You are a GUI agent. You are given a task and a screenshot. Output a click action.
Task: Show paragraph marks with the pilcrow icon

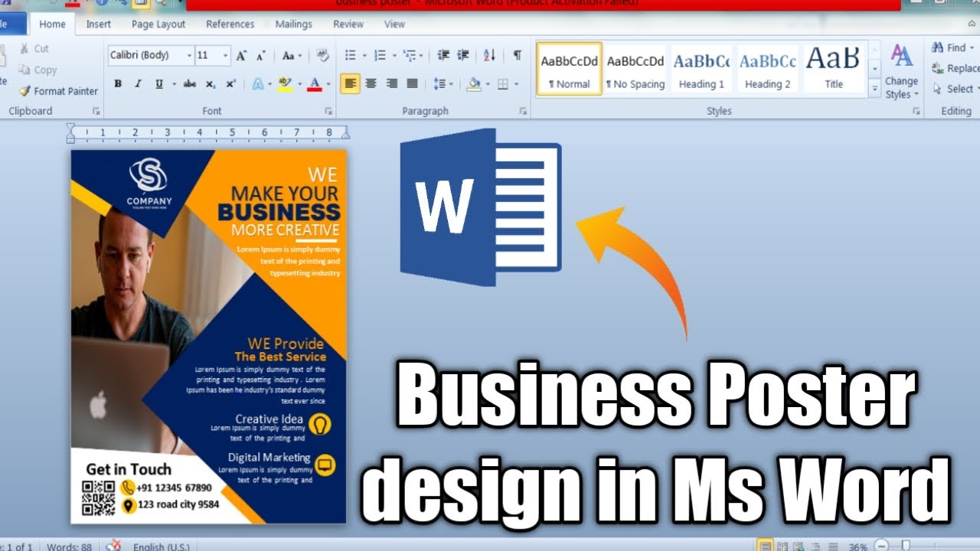518,55
